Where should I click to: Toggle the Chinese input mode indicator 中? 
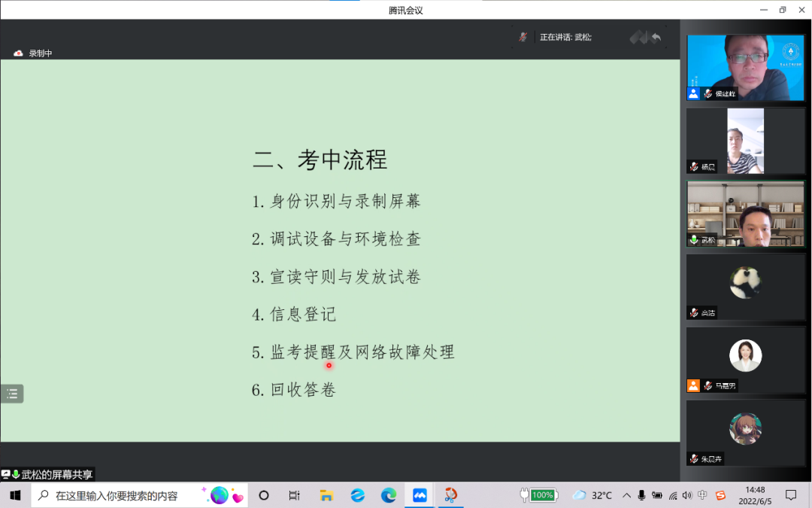pyautogui.click(x=702, y=495)
